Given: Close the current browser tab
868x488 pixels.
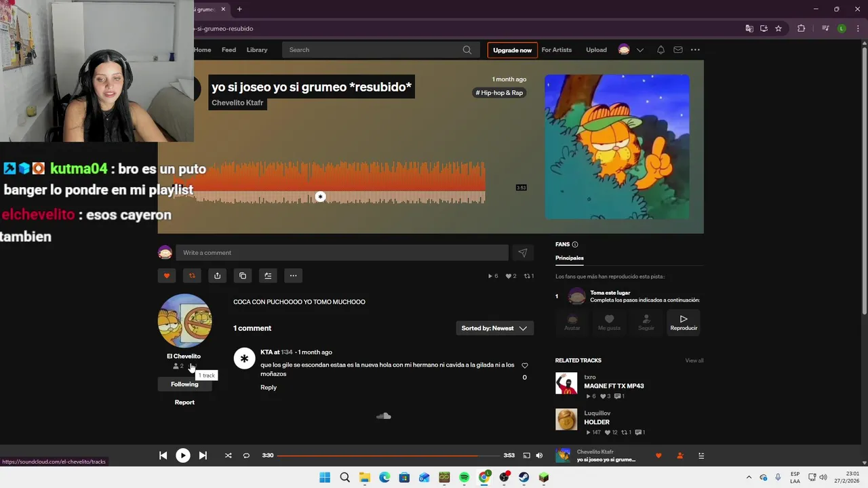Looking at the screenshot, I should point(223,9).
